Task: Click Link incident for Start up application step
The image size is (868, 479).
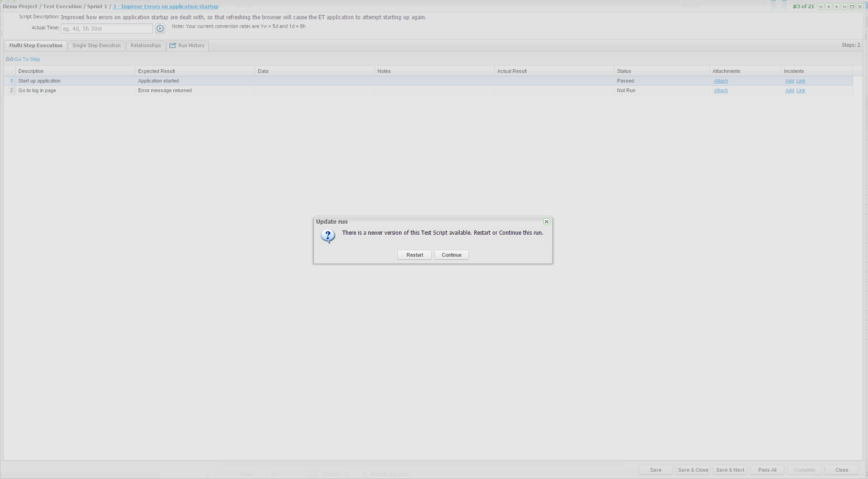Action: coord(801,81)
